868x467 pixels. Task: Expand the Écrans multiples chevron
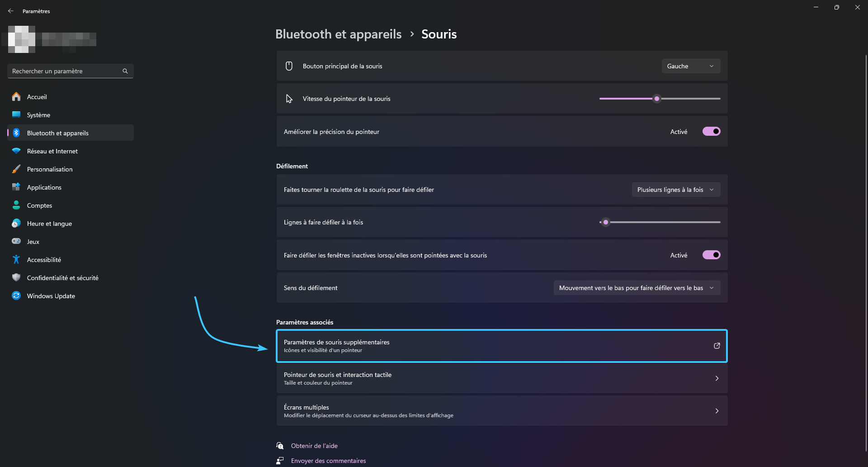(717, 411)
